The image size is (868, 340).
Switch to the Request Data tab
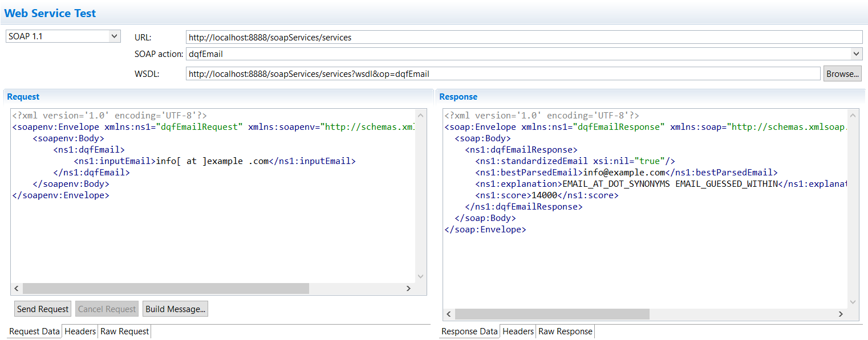[33, 331]
